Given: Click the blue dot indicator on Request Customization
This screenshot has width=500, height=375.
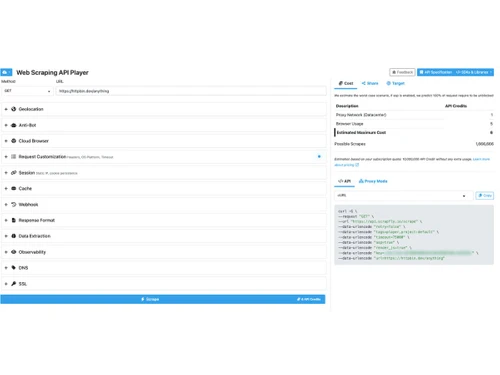Looking at the screenshot, I should 319,156.
